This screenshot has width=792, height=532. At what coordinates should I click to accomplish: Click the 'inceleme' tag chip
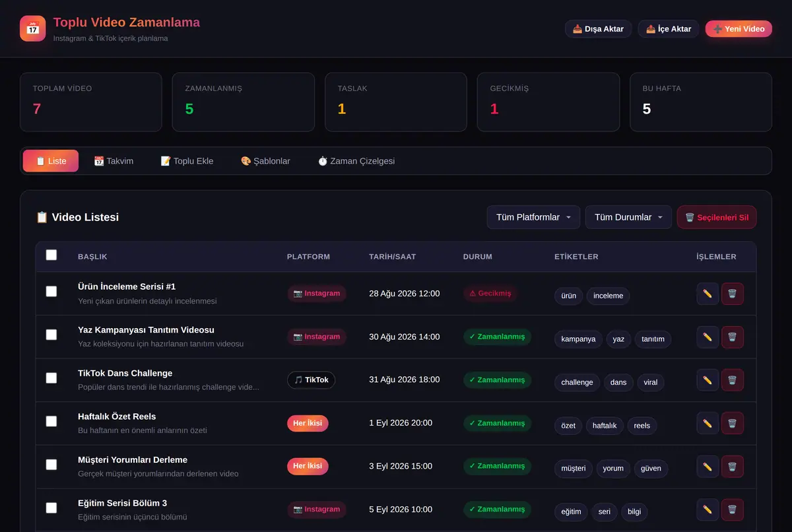tap(609, 296)
